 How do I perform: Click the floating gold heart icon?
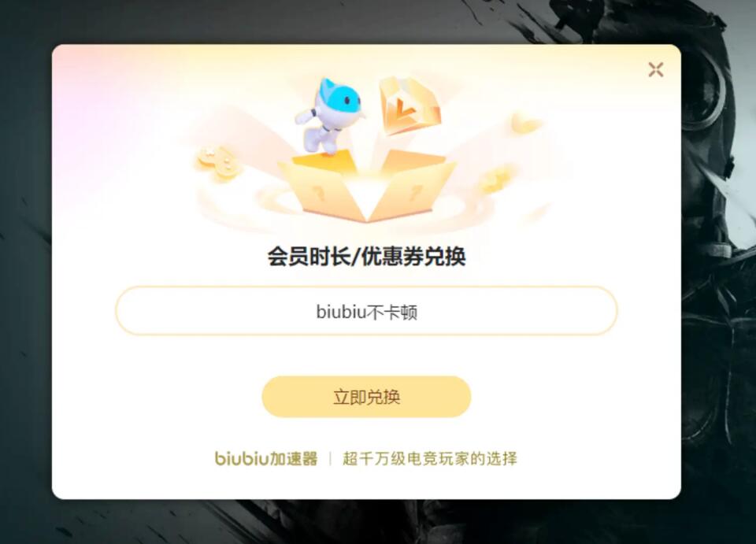(527, 124)
